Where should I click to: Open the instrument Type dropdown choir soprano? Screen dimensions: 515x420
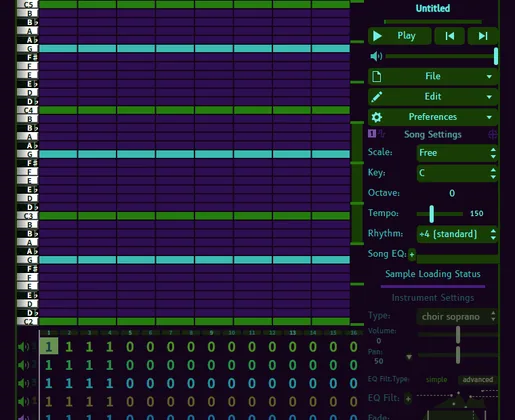[x=457, y=316]
